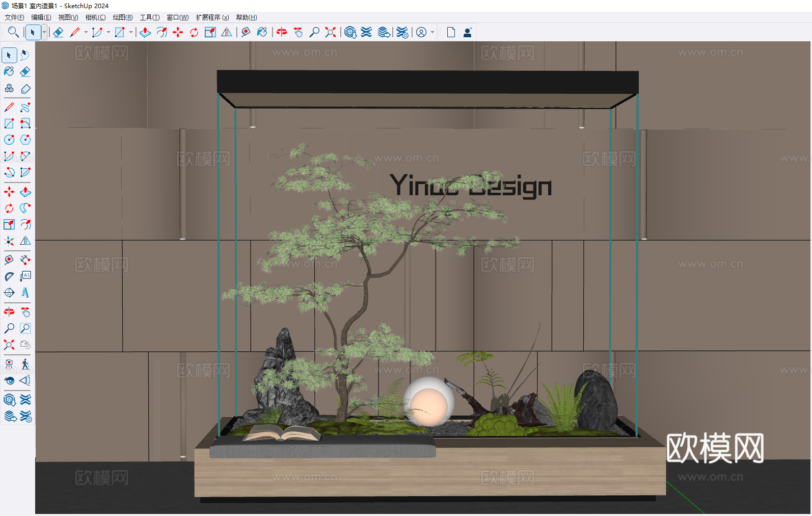Open the search magnifier in top toolbar

click(x=13, y=33)
